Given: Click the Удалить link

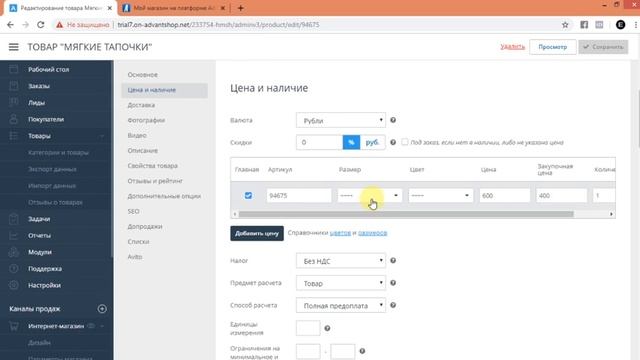Looking at the screenshot, I should [x=513, y=47].
